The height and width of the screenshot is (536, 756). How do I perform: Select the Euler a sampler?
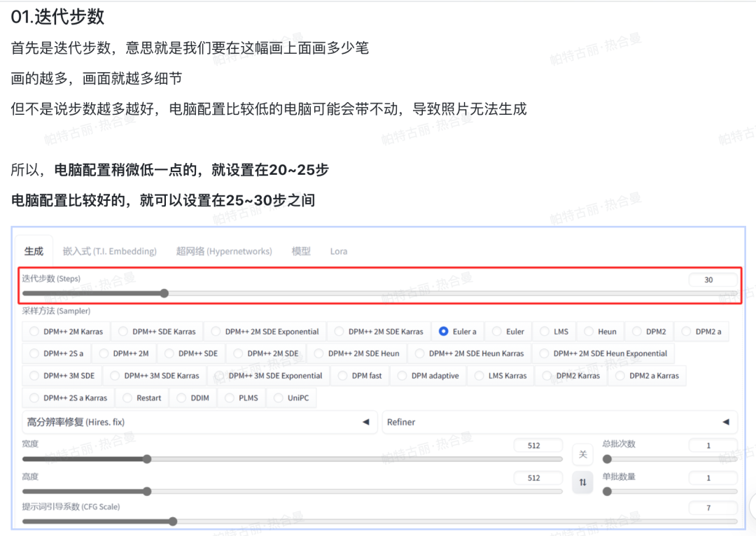(x=458, y=332)
